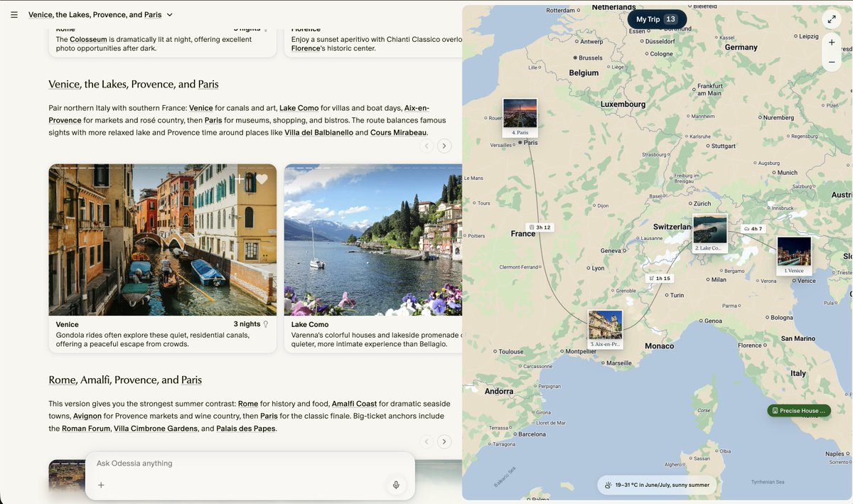853x504 pixels.
Task: Follow the Rome link in the summer contrast paragraph
Action: pos(248,404)
